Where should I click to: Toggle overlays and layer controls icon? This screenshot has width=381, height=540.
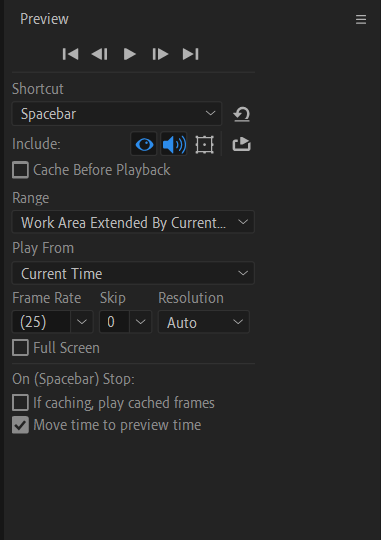[x=205, y=144]
